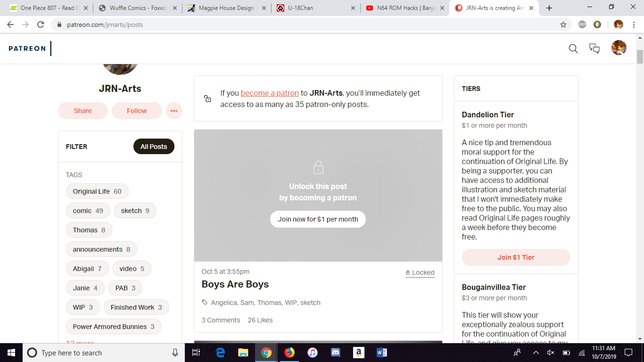Reload the page
The height and width of the screenshot is (362, 644).
pyautogui.click(x=41, y=25)
